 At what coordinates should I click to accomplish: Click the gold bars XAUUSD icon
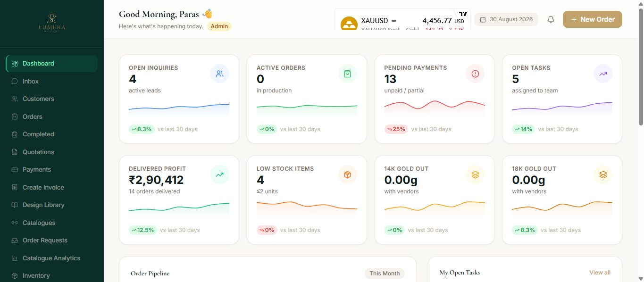(x=349, y=24)
